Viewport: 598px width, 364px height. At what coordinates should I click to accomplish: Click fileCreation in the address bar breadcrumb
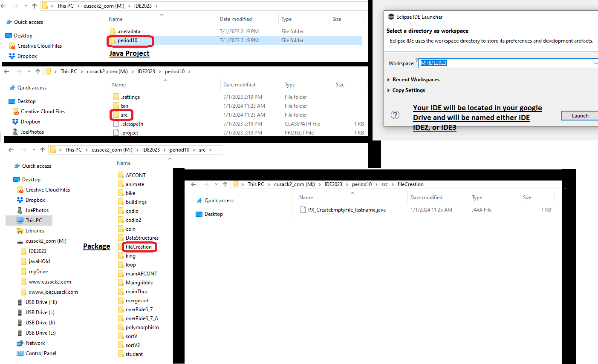pyautogui.click(x=410, y=184)
